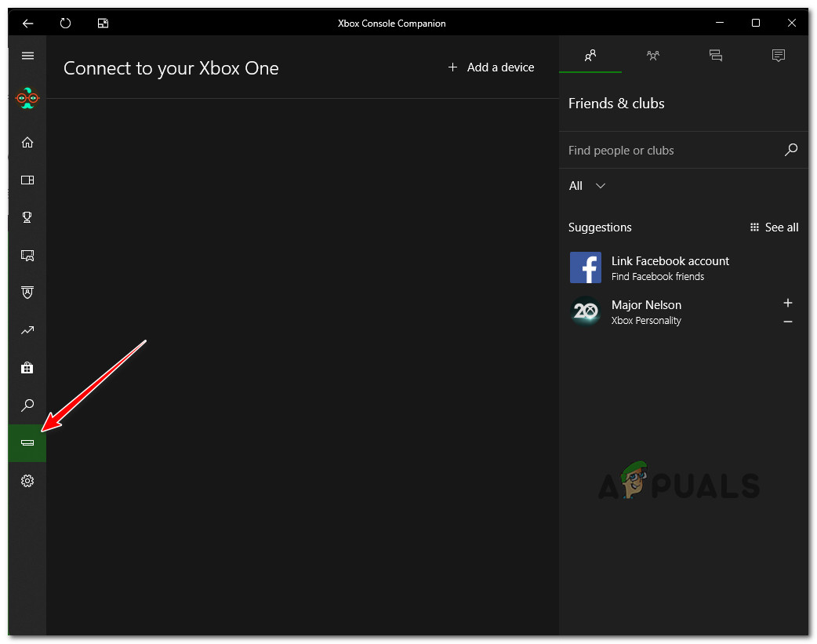Open Search magnifier in sidebar
Viewport: 817px width, 644px height.
click(x=27, y=406)
